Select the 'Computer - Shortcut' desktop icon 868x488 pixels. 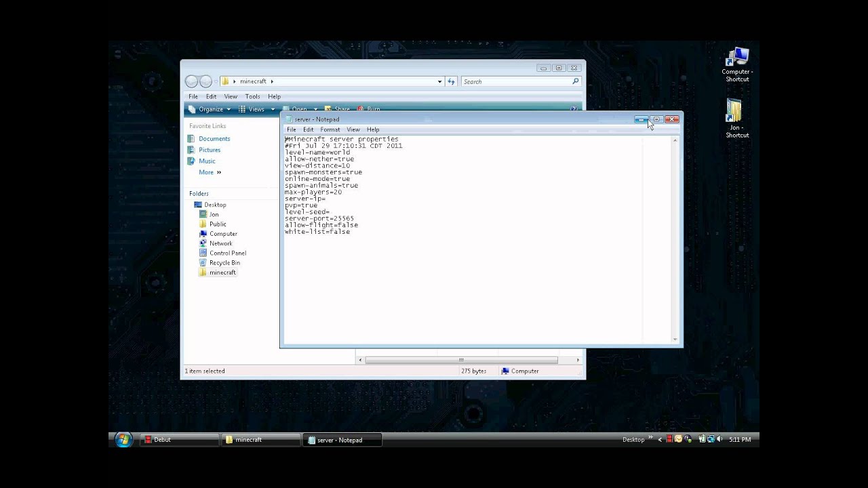[x=737, y=65]
